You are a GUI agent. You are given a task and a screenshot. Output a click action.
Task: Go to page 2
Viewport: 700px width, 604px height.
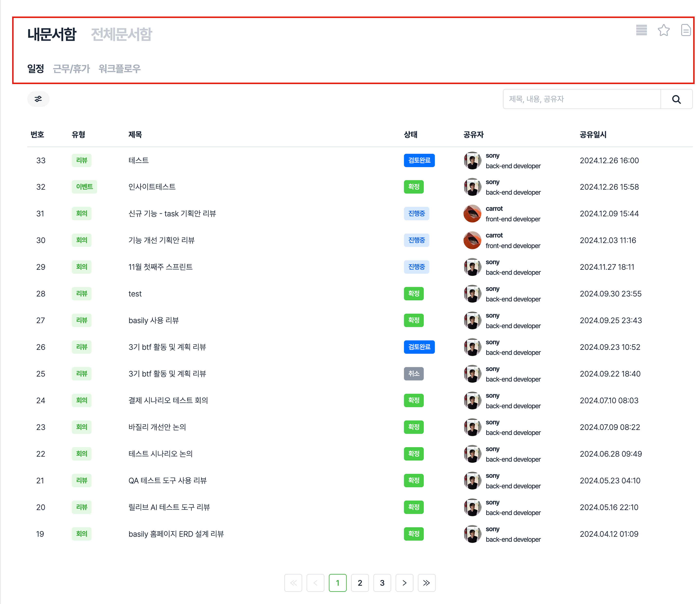(x=360, y=582)
